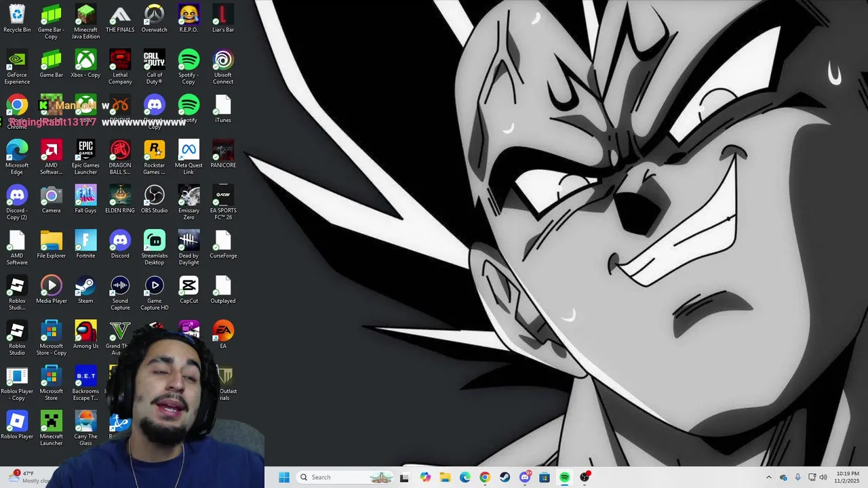Open the R.E.P.O. game shortcut

click(189, 18)
